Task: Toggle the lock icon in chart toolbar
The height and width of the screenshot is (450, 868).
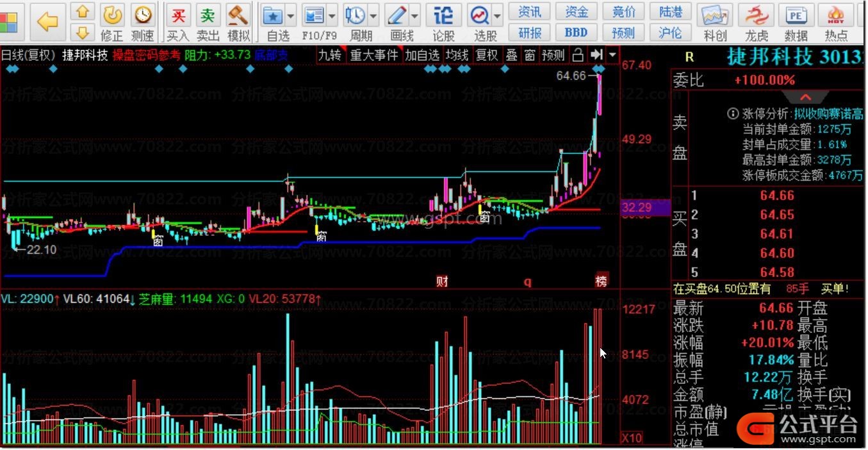Action: click(x=578, y=54)
